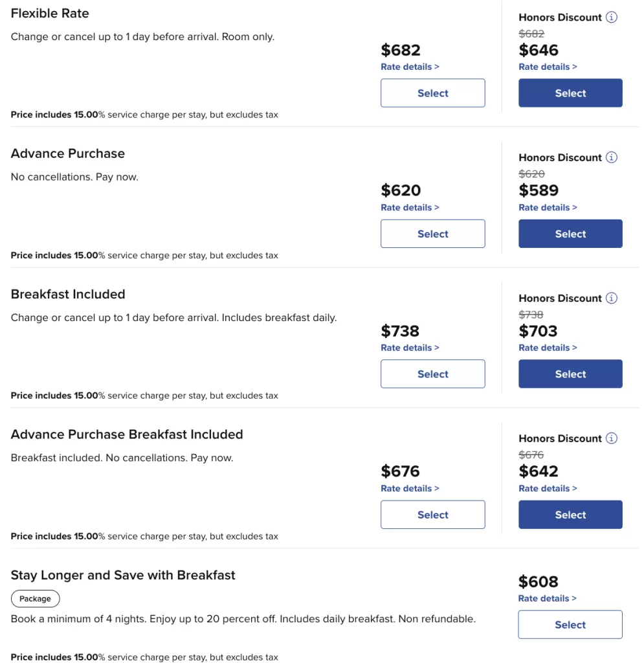The width and height of the screenshot is (644, 663).
Task: Show Honors Discount info for Advance Purchase Breakfast Included
Action: pos(612,438)
